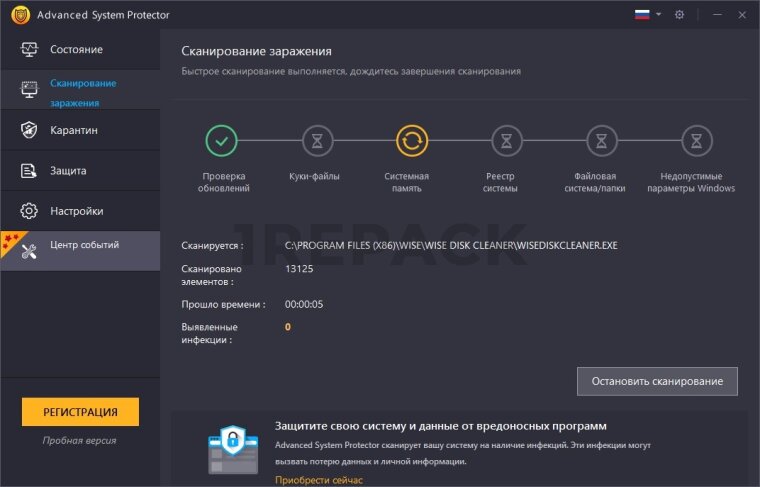
Task: Select Сканирование заражения in sidebar
Action: (82, 92)
